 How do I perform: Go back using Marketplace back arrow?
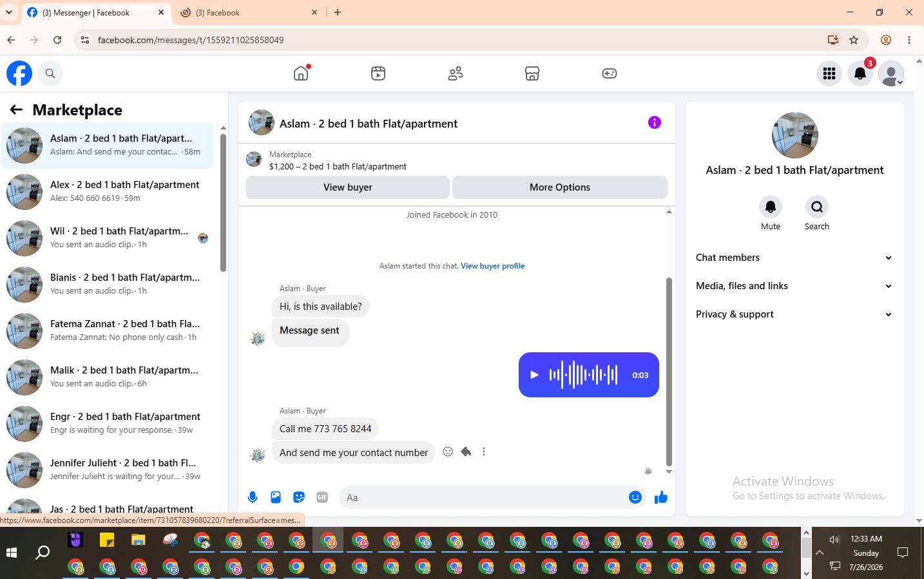16,110
